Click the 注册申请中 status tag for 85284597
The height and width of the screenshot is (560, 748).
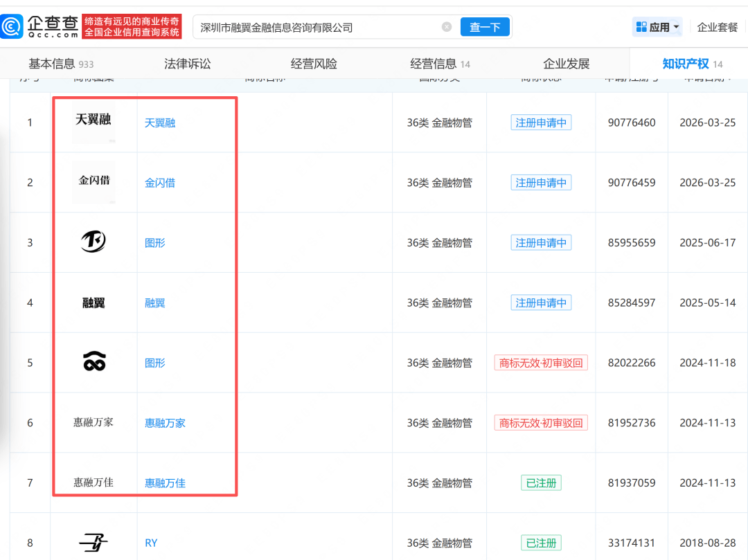pyautogui.click(x=541, y=302)
